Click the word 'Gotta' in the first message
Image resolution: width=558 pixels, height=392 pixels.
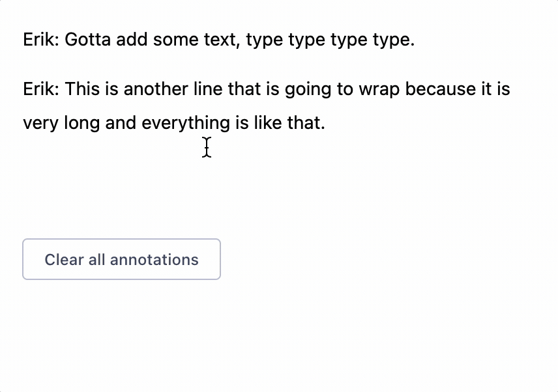tap(89, 39)
